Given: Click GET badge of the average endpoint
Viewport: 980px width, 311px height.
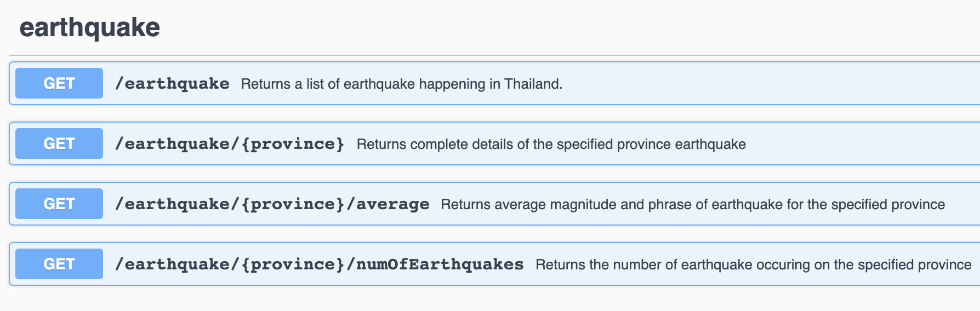Looking at the screenshot, I should [59, 204].
